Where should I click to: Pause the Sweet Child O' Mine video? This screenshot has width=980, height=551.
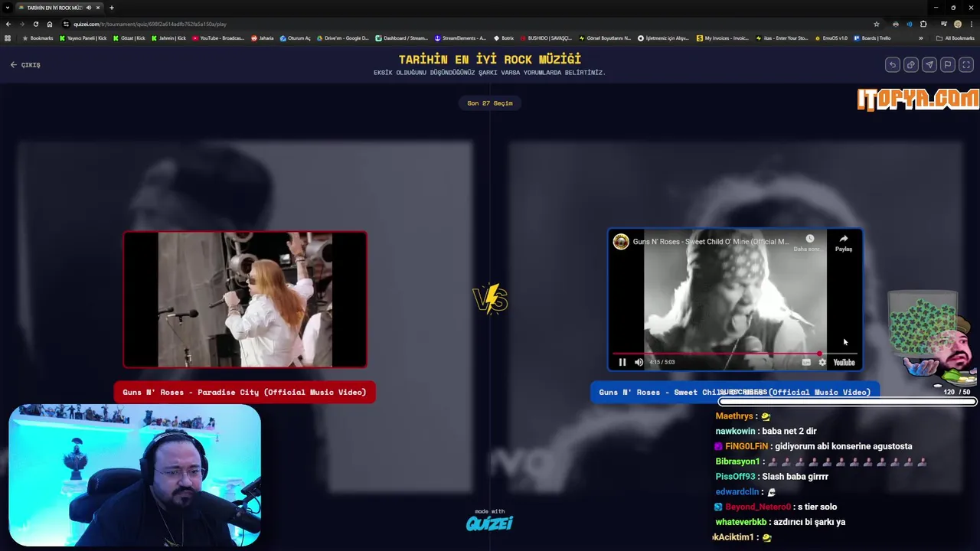622,362
